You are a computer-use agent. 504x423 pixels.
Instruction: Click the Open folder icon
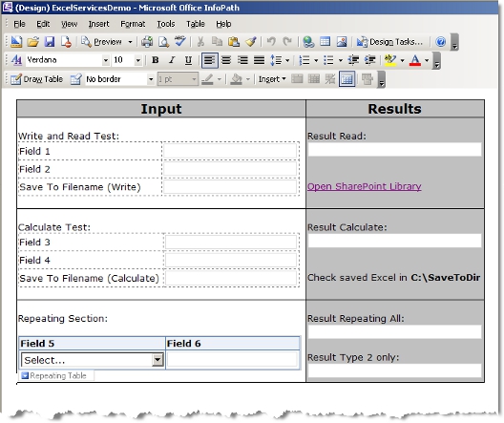tap(32, 42)
